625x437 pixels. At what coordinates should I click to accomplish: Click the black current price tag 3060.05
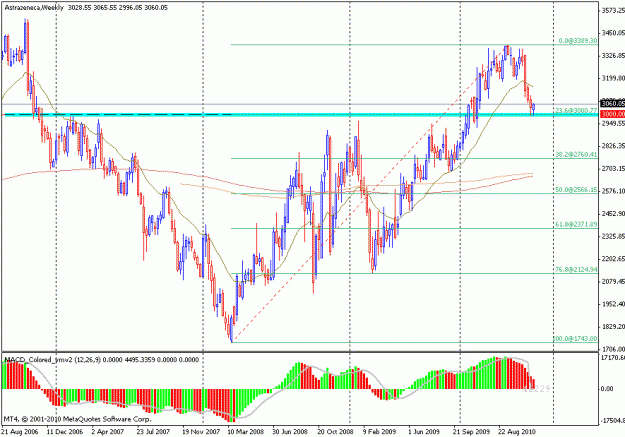(x=613, y=104)
